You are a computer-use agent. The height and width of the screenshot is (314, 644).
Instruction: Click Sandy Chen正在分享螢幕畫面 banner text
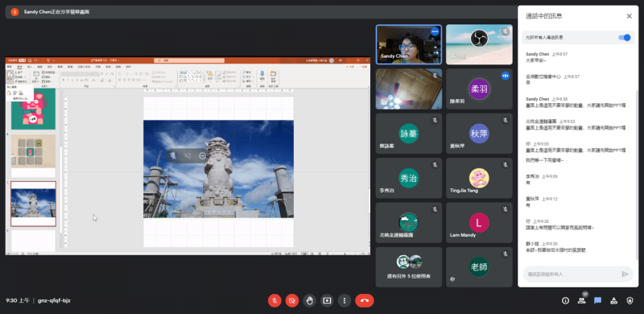[56, 12]
